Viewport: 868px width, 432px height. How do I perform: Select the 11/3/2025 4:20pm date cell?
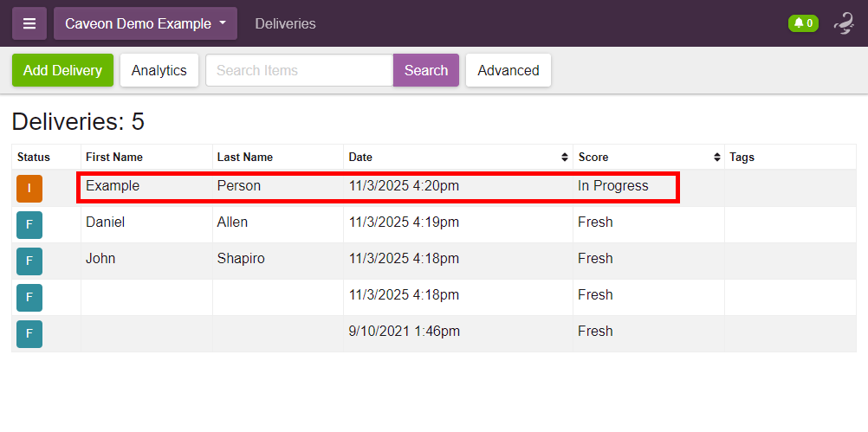pyautogui.click(x=458, y=186)
